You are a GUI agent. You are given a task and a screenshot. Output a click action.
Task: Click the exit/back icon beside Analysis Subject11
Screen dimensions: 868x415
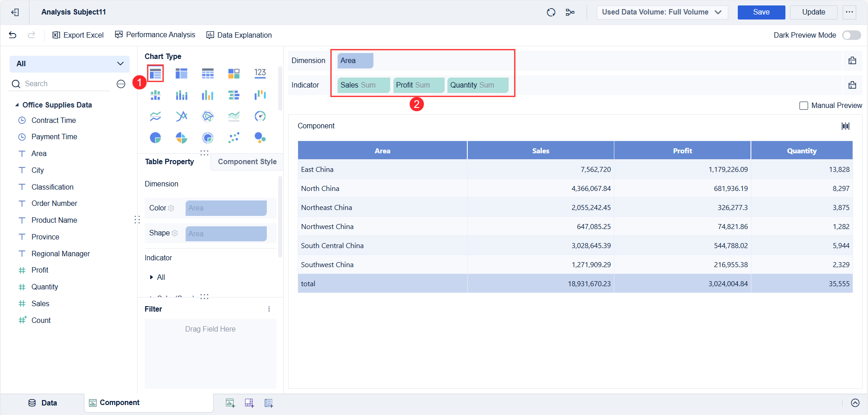(x=15, y=12)
